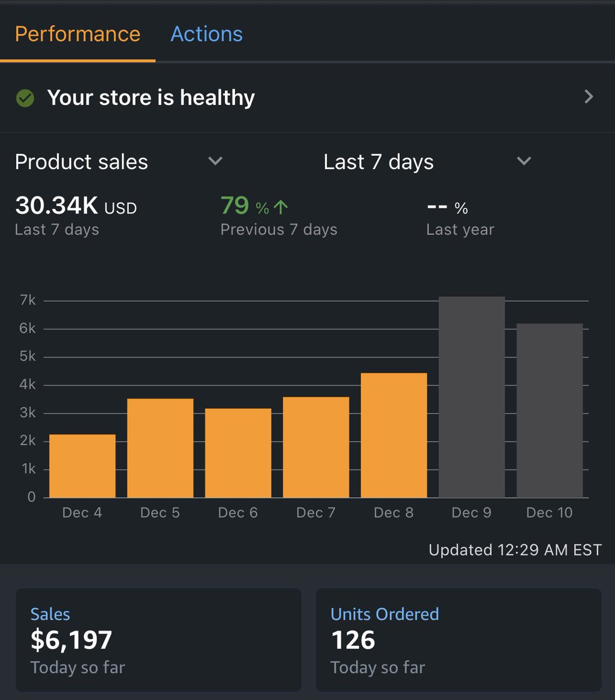
Task: Click the 79% previous period comparison
Action: [x=245, y=205]
